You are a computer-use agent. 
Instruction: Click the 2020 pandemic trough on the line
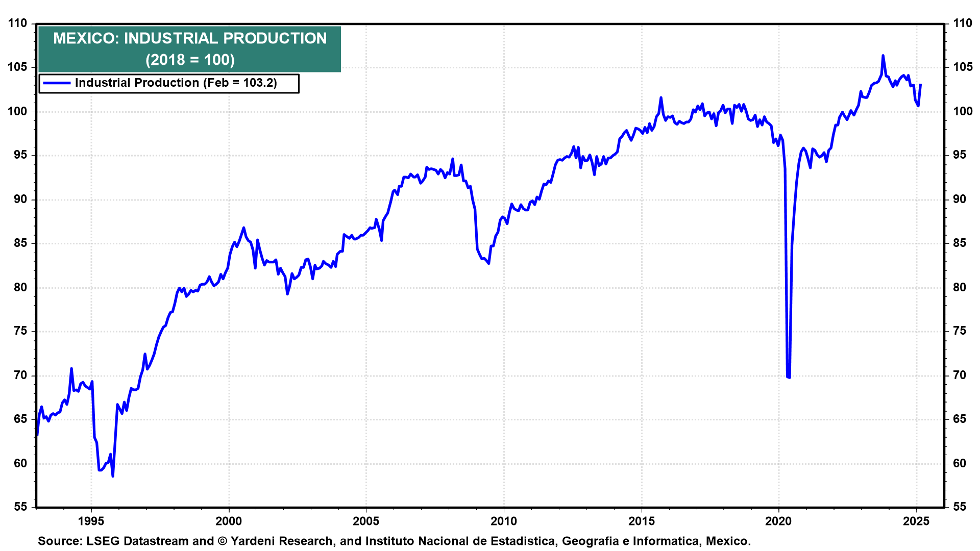pyautogui.click(x=789, y=377)
